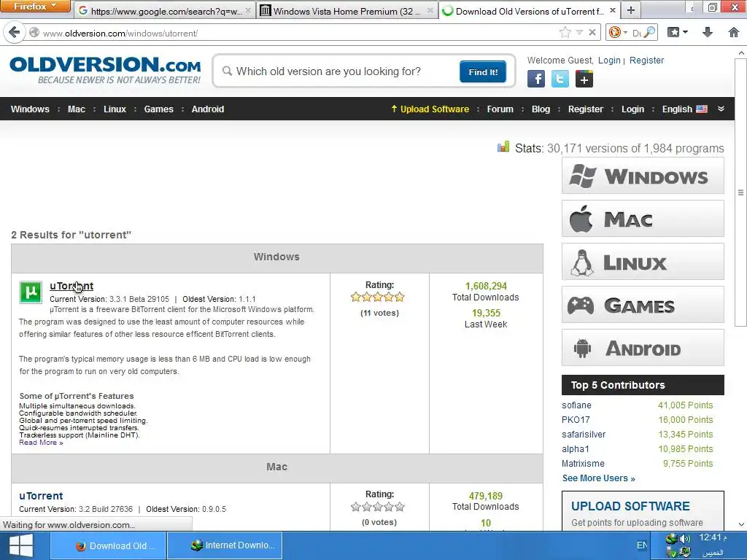Screen dimensions: 747x560
Task: Switch to the Google search tab
Action: (164, 10)
